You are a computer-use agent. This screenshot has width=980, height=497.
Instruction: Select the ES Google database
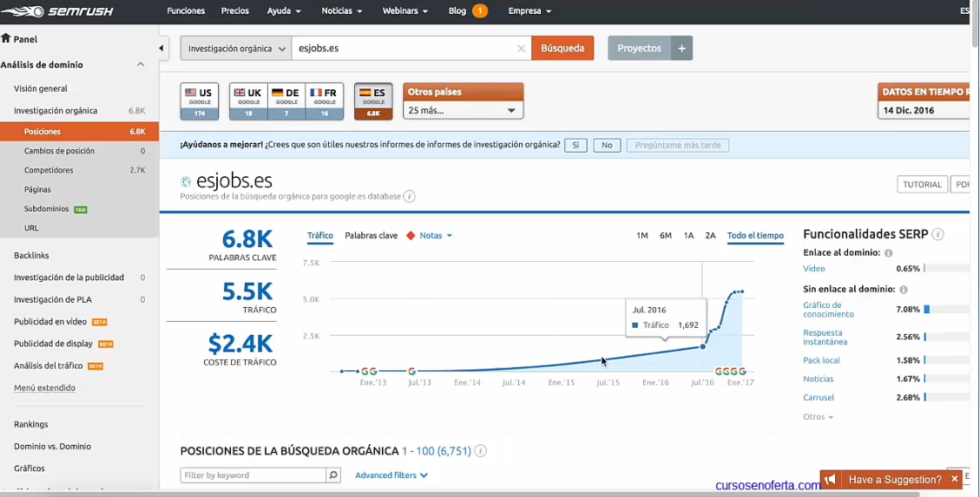373,101
